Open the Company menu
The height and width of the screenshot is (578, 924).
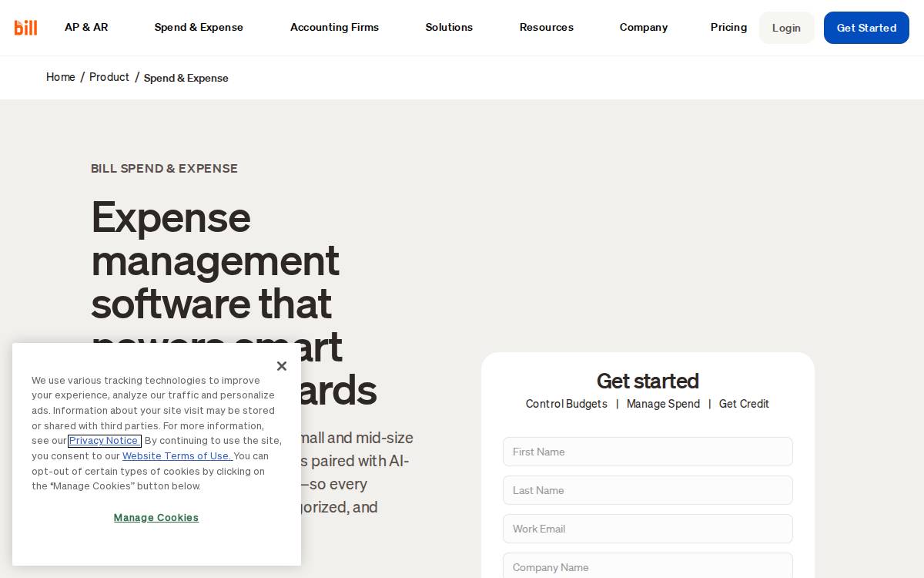(x=644, y=27)
